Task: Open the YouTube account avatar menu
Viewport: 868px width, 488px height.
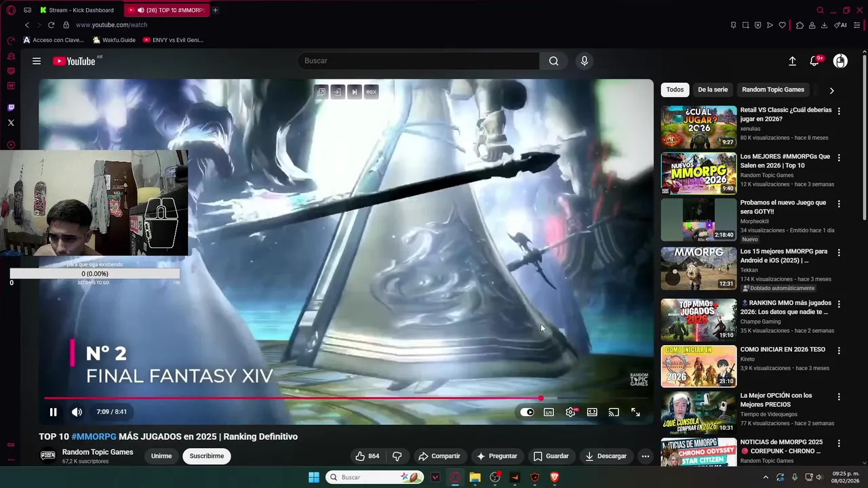Action: click(x=840, y=61)
